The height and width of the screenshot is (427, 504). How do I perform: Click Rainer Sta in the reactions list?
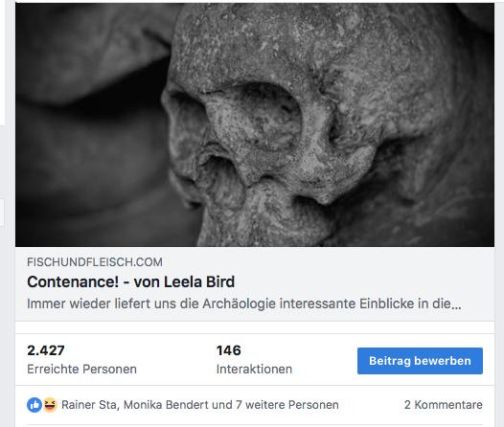point(90,405)
